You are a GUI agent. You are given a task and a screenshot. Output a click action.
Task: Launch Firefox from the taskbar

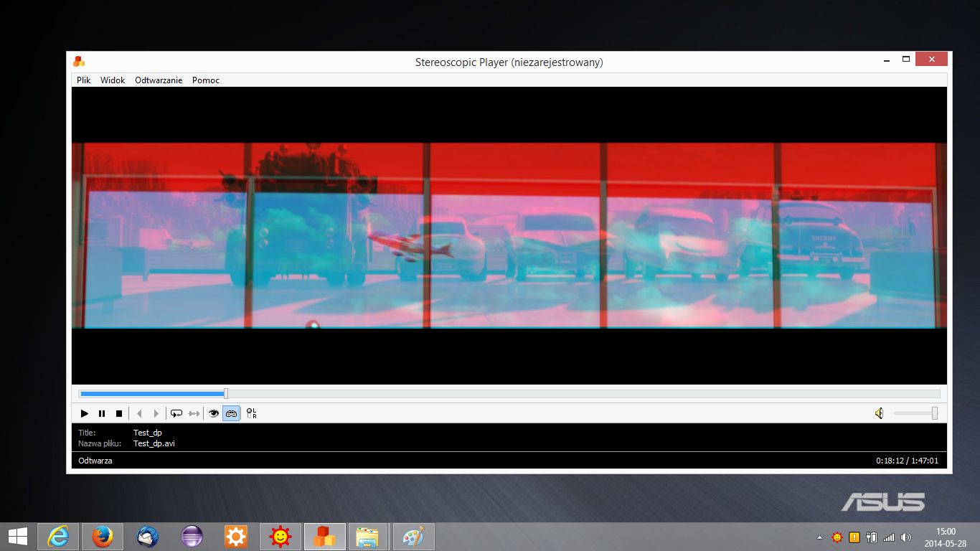coord(103,537)
